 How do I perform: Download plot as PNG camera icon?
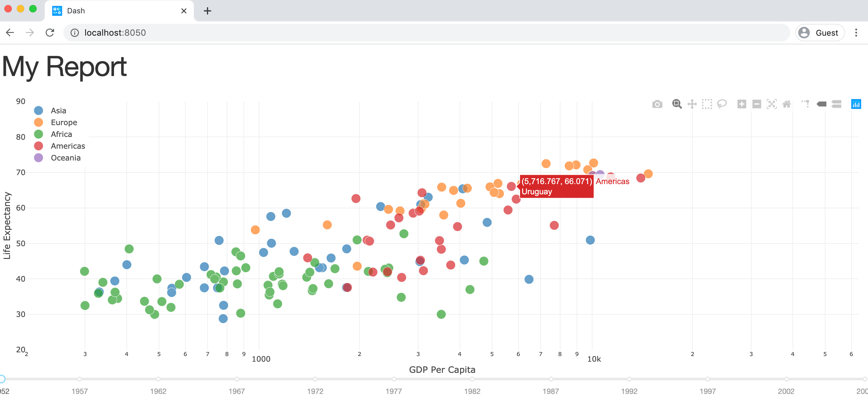(x=657, y=104)
